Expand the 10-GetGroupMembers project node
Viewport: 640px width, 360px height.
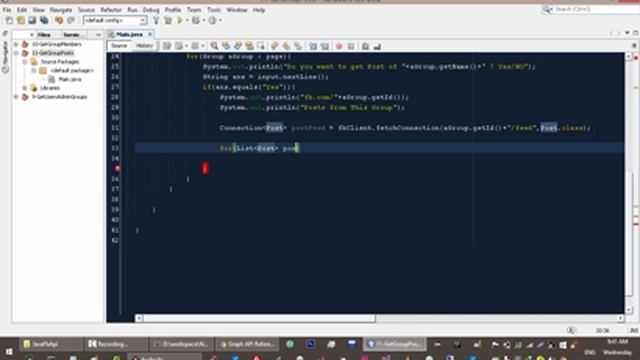tap(16, 44)
